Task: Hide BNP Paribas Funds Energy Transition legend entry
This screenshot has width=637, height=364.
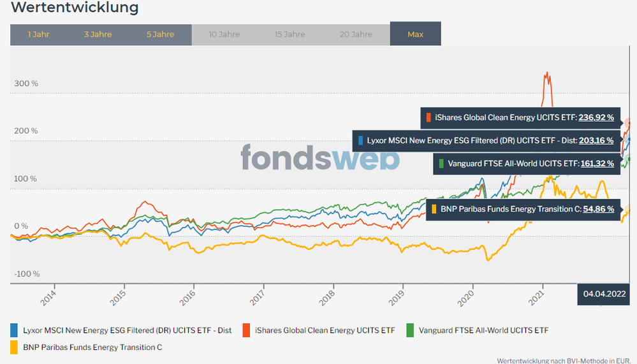Action: pyautogui.click(x=92, y=347)
